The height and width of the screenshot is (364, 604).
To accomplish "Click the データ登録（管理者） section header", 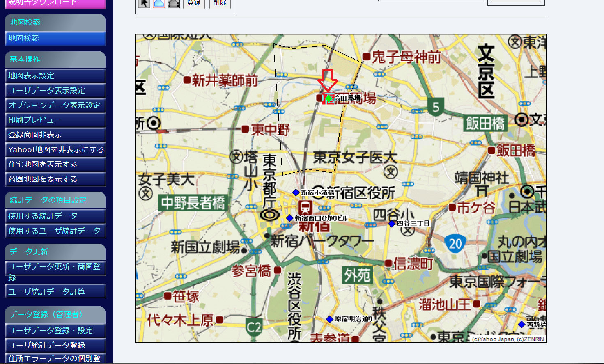I will click(x=55, y=315).
